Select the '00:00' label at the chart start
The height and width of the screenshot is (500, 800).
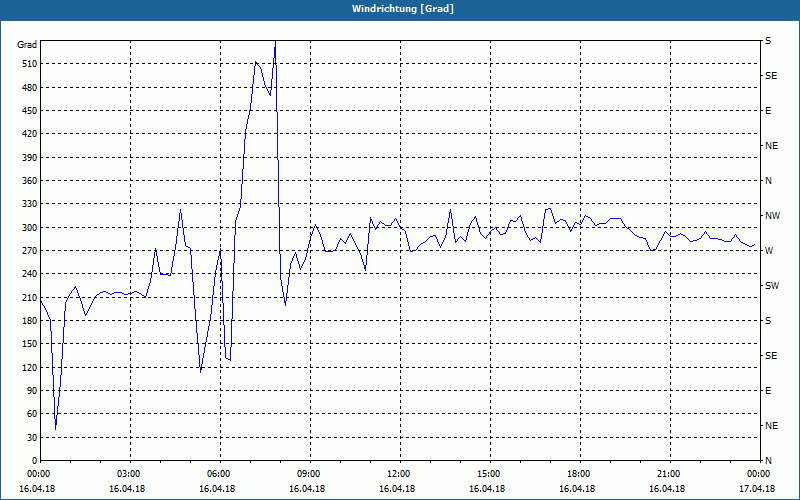coord(38,474)
